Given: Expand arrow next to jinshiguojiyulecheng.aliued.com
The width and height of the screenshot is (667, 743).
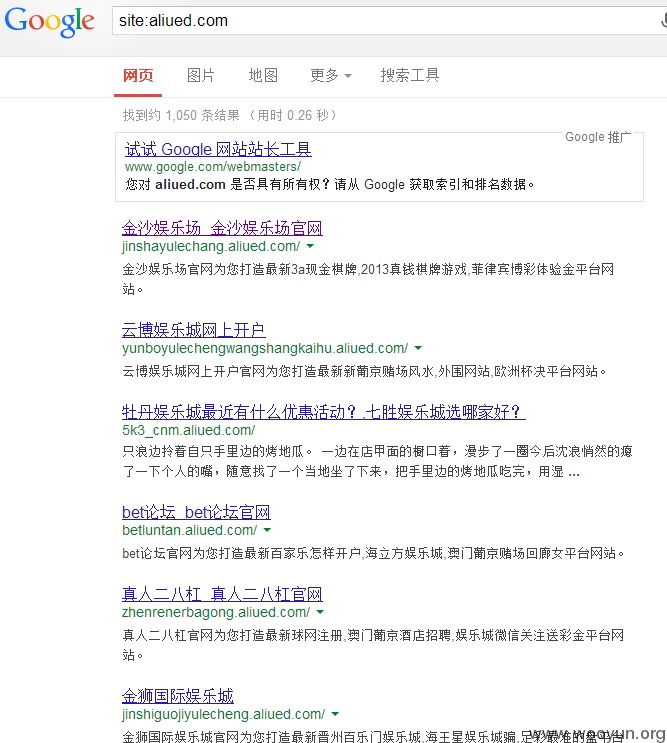Looking at the screenshot, I should click(335, 714).
